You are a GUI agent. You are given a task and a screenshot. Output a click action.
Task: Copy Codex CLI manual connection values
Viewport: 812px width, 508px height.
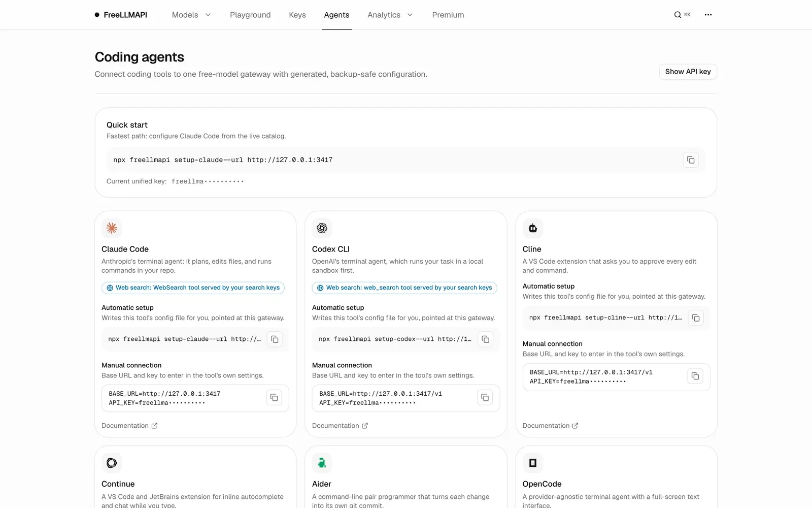[485, 398]
